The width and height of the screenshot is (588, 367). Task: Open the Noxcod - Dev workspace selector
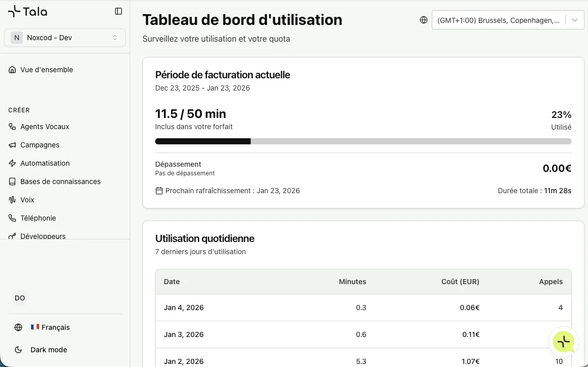(65, 38)
